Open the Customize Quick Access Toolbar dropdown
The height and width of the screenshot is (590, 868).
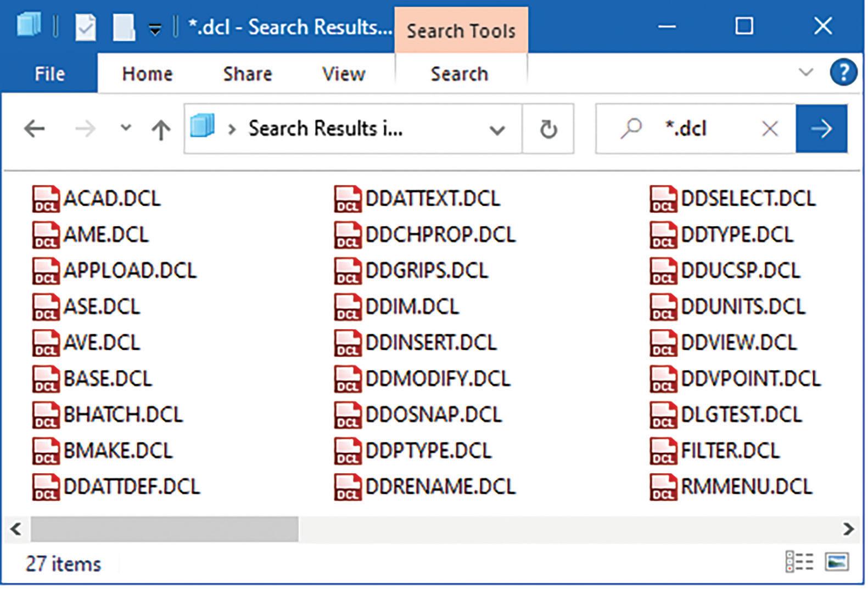pos(155,29)
